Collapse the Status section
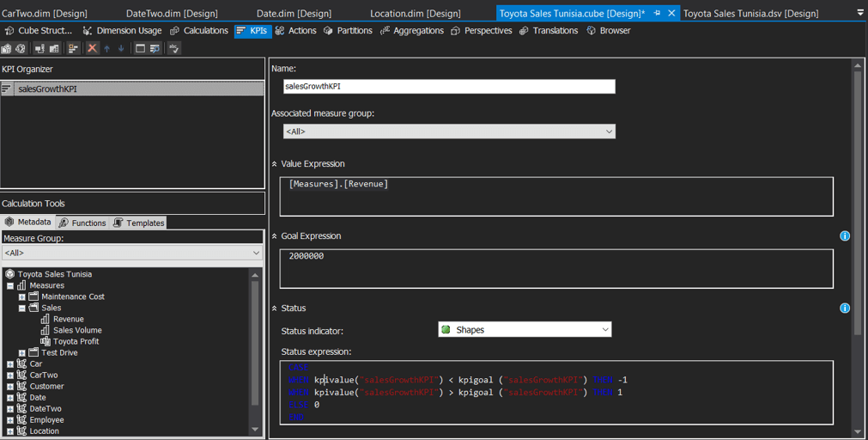Screen dimensions: 868x440 (x=275, y=309)
